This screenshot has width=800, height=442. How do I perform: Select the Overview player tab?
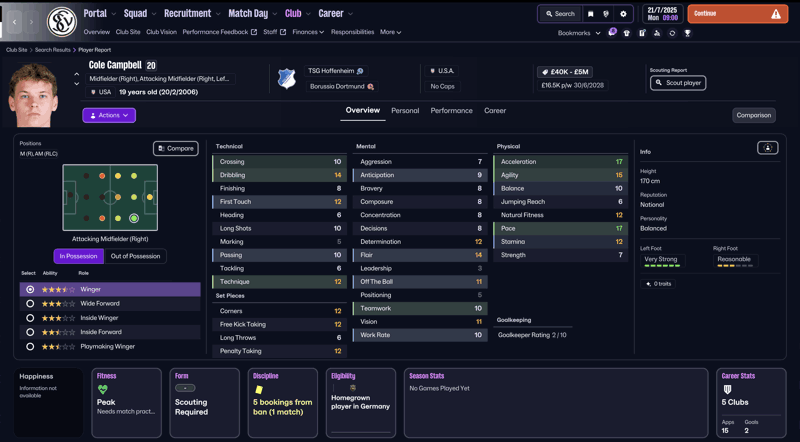tap(363, 110)
